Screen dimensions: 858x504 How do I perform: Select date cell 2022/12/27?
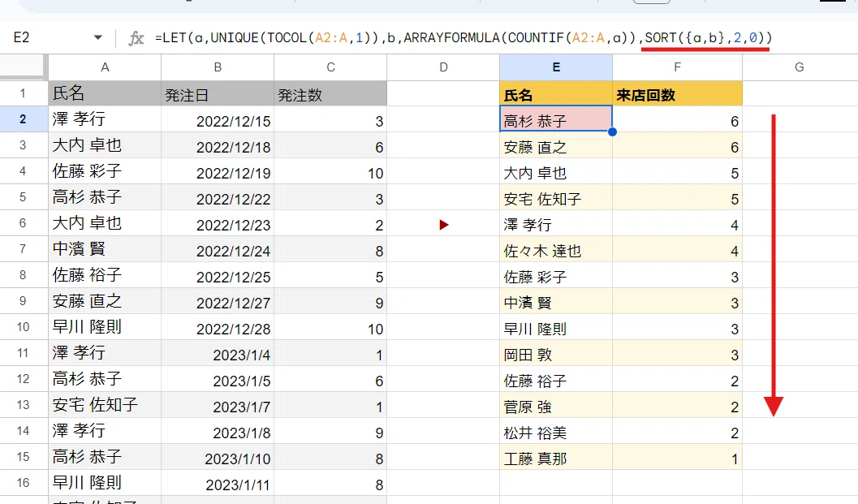pyautogui.click(x=218, y=302)
